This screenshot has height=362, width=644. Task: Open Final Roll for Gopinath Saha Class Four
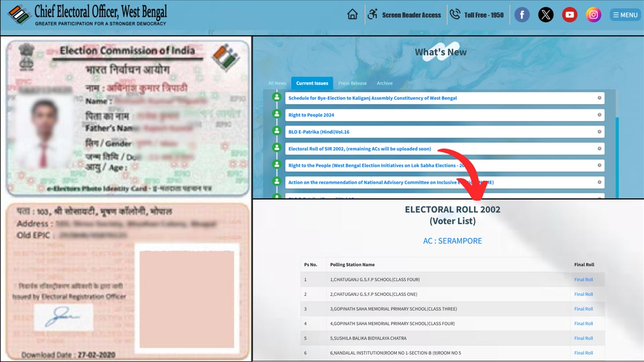[x=583, y=324]
